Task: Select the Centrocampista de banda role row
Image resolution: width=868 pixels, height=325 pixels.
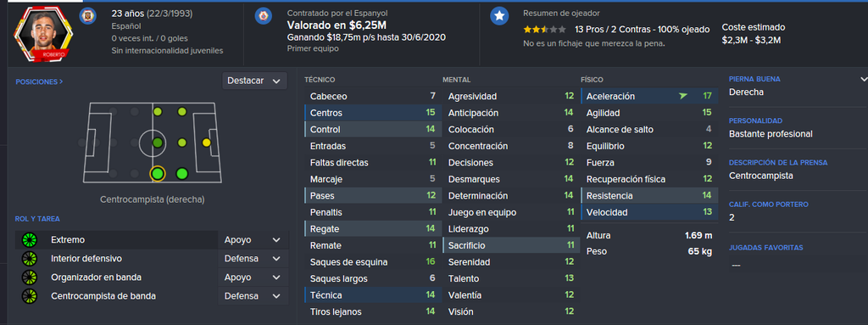Action: 116,296
